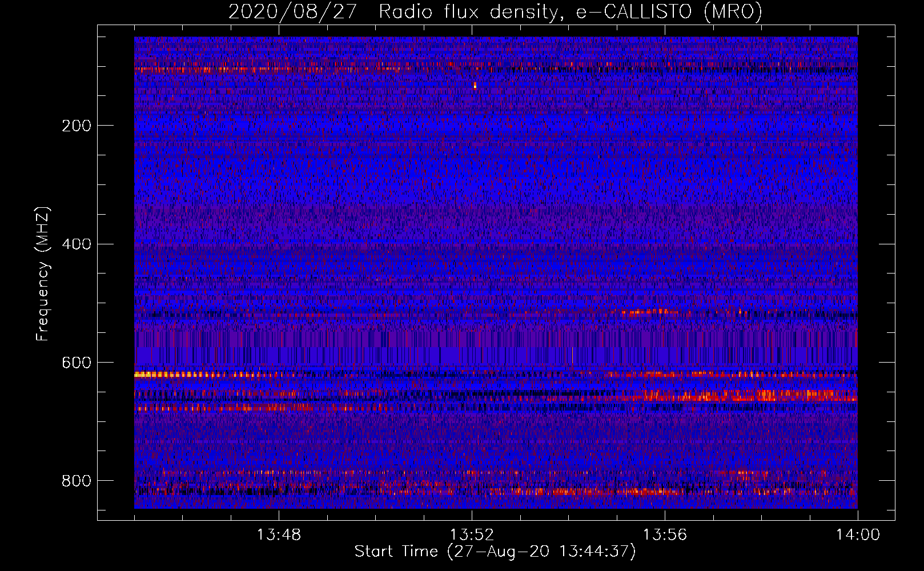Click the 800 frequency tick label
The image size is (924, 571).
[x=77, y=481]
